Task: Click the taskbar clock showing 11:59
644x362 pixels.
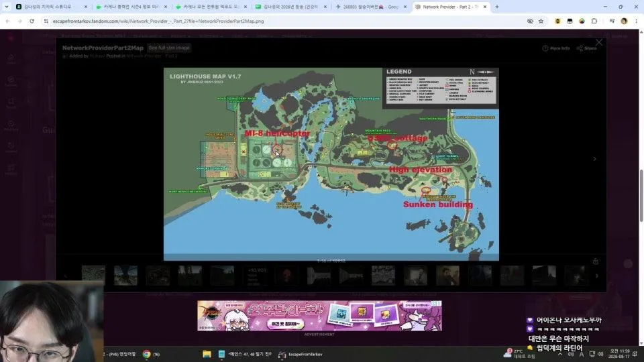Action: (x=619, y=353)
